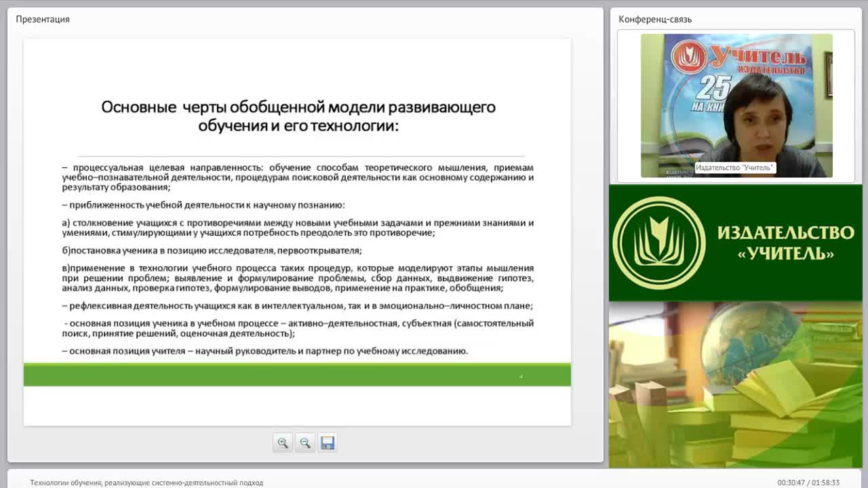
Task: Zoom in on the presentation slide
Action: click(283, 443)
